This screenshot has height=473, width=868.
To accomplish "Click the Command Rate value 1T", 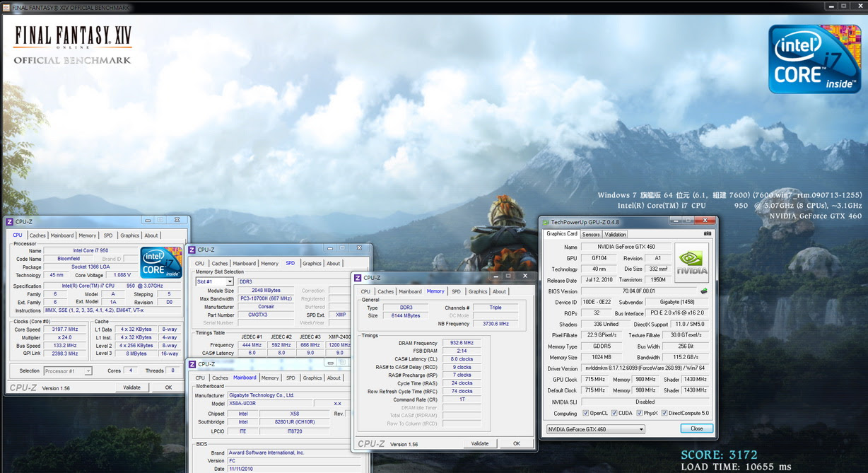I will click(462, 399).
